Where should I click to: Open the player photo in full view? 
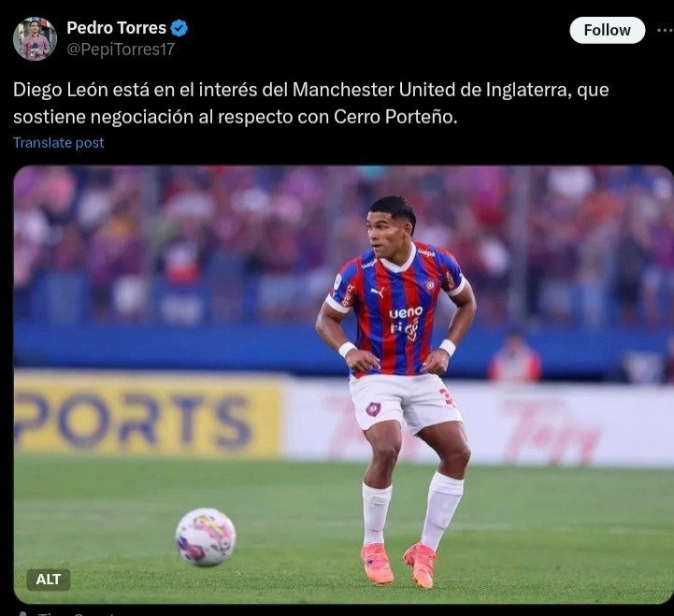pos(343,385)
